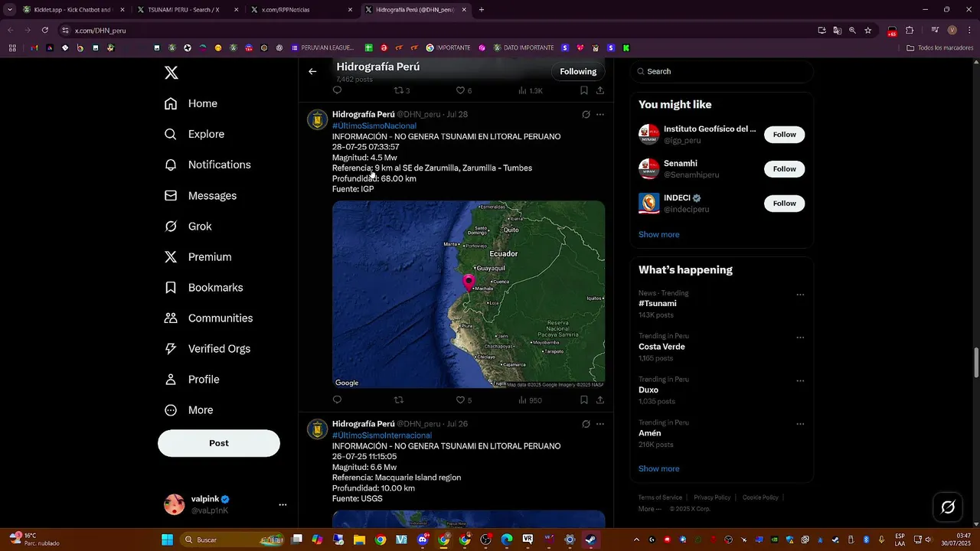980x551 pixels.
Task: Open #UltimoSismoInternacional hashtag link
Action: point(382,435)
